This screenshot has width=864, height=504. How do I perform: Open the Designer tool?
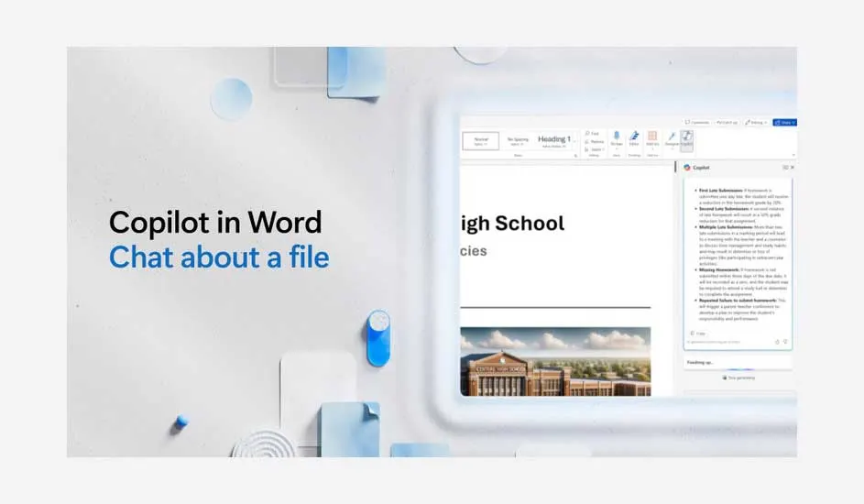(x=671, y=137)
